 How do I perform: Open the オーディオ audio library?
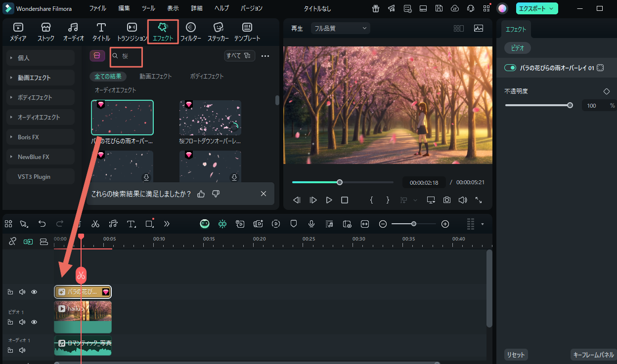tap(74, 32)
